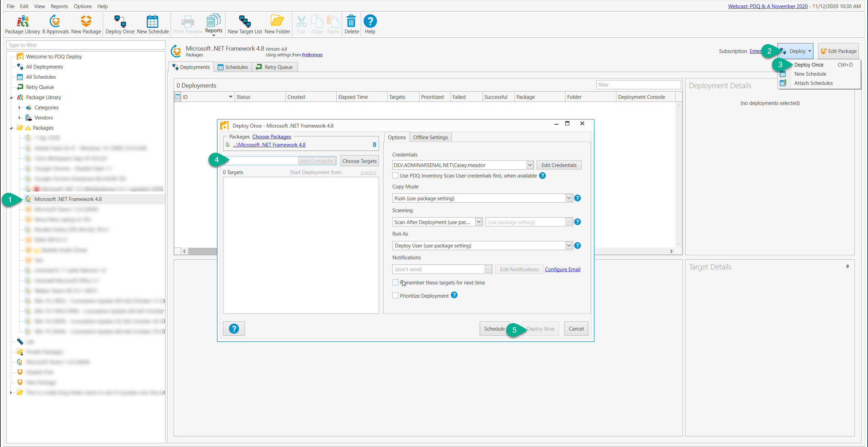The width and height of the screenshot is (868, 447).
Task: Open the File menu
Action: (x=11, y=6)
